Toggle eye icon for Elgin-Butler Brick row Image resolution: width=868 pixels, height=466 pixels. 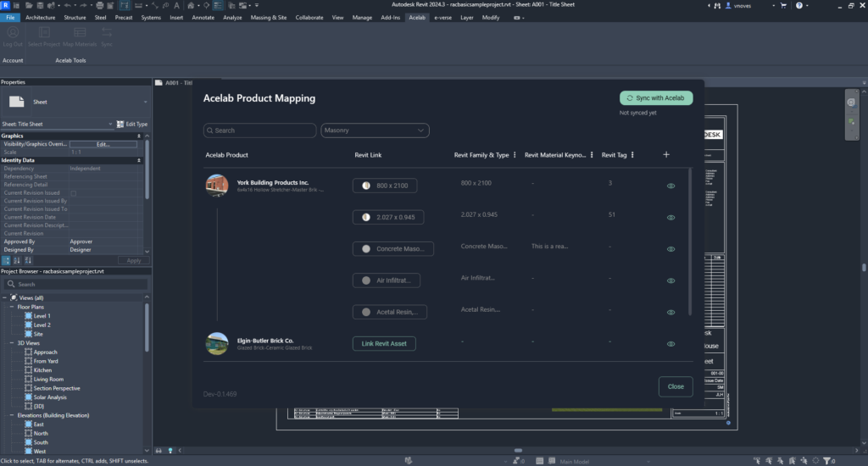(x=670, y=344)
